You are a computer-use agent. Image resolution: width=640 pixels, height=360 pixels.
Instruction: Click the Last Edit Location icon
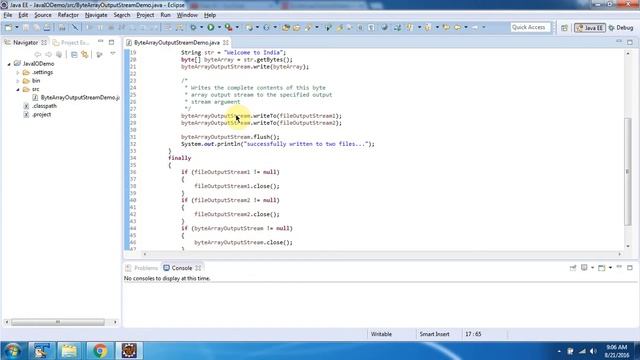[447, 27]
